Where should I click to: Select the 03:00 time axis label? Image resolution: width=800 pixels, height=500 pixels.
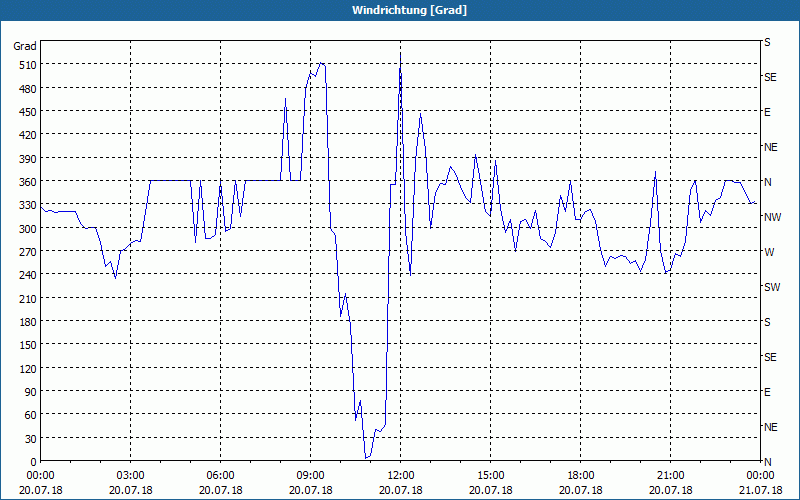131,476
